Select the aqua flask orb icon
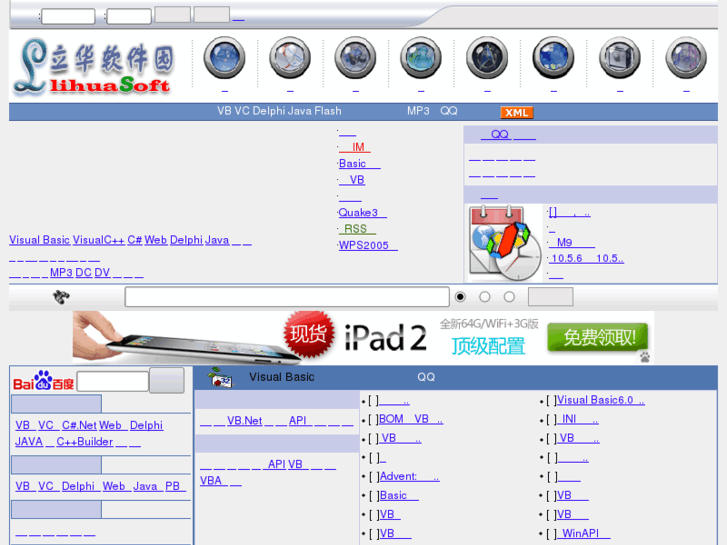The height and width of the screenshot is (545, 727). click(421, 58)
